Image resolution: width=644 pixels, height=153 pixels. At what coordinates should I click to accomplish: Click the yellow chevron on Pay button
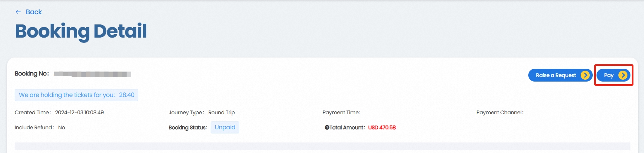click(x=623, y=75)
